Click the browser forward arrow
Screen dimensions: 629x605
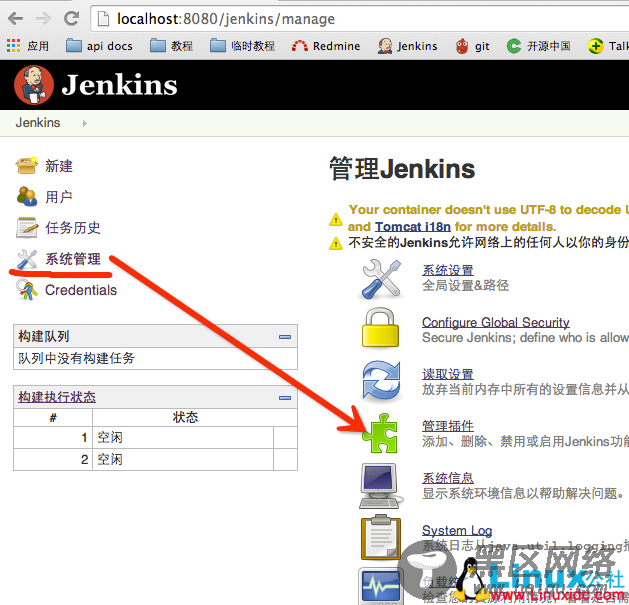click(43, 18)
